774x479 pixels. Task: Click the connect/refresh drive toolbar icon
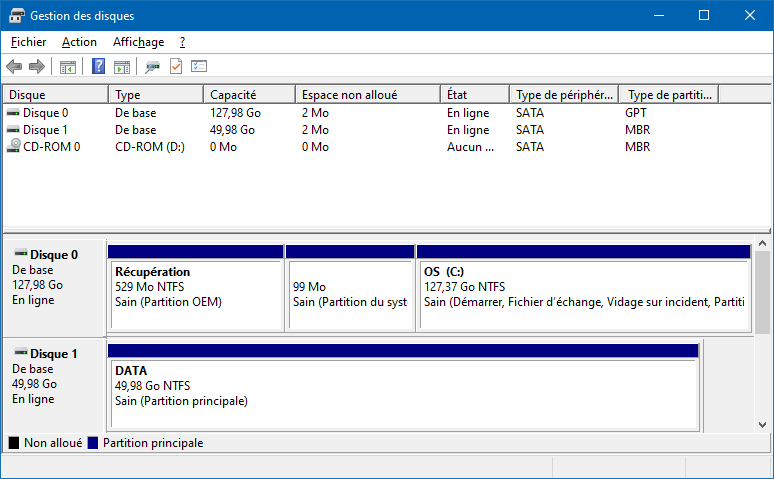pos(152,67)
